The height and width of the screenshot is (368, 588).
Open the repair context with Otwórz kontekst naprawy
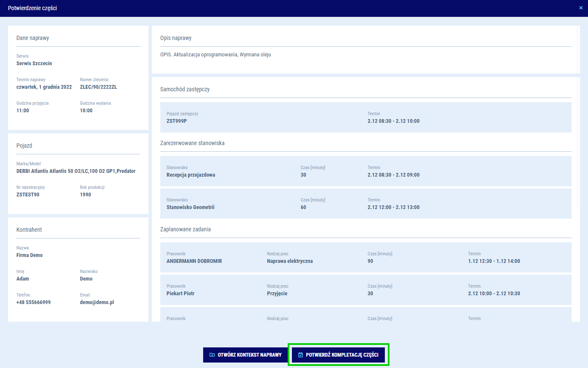(x=246, y=355)
